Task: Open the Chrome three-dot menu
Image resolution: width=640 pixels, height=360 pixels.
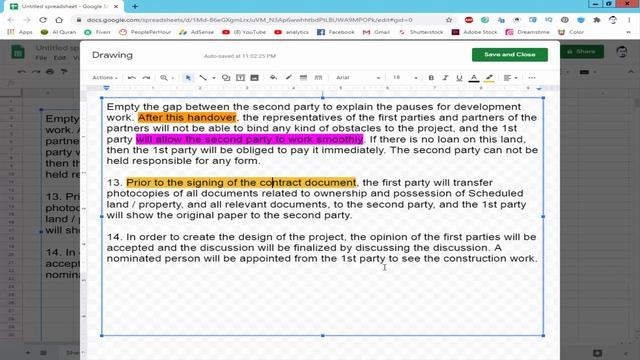Action: tap(629, 20)
